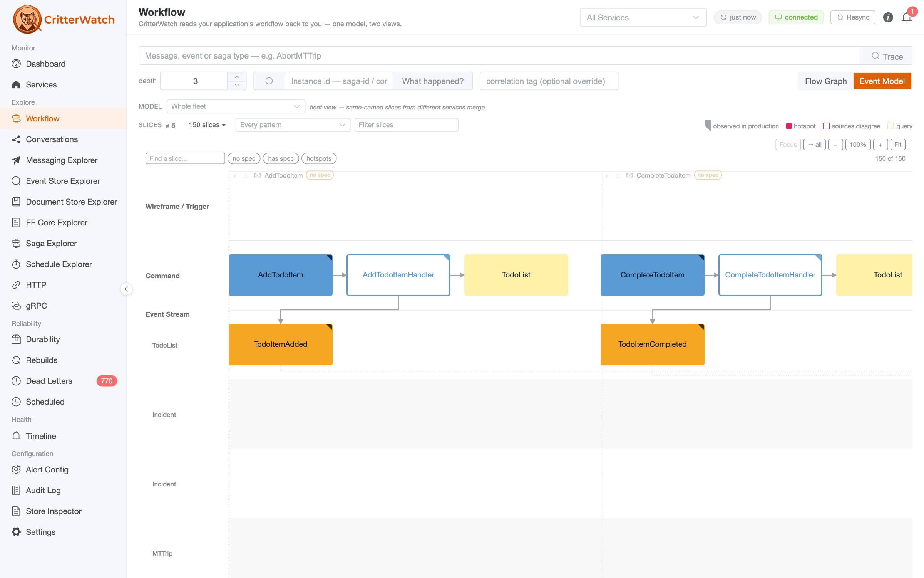Screen dimensions: 924x578
Task: Open Services via its house icon
Action: [16, 85]
